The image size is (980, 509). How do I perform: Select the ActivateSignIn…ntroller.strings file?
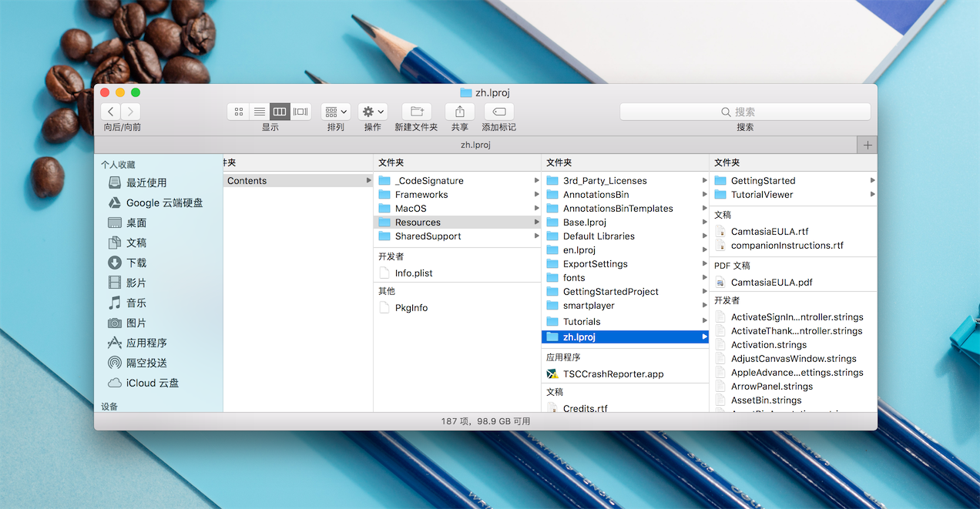coord(793,317)
